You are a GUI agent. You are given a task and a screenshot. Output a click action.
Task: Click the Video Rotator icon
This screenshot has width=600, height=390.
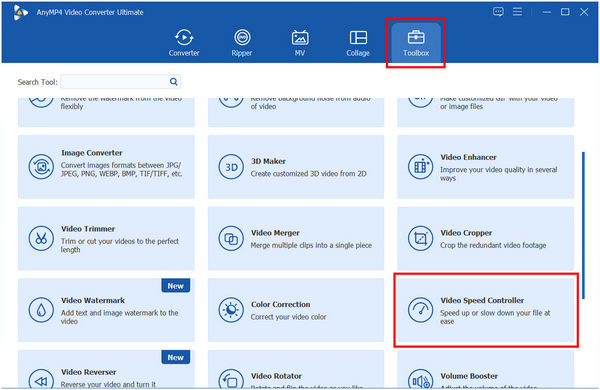coord(231,380)
